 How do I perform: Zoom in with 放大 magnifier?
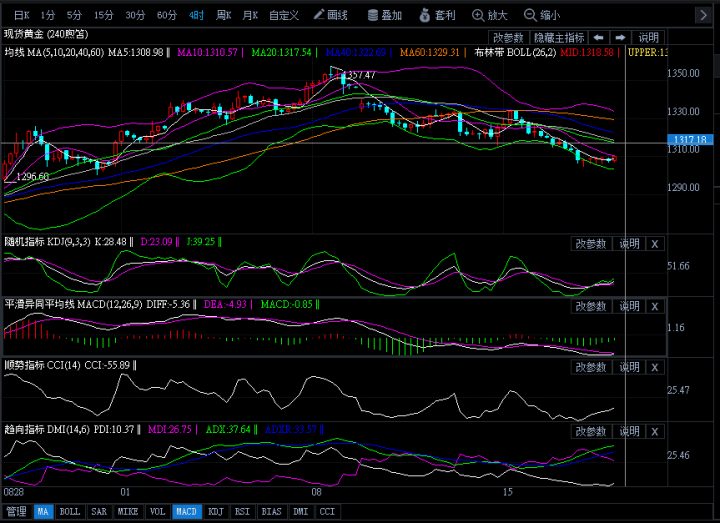pos(490,15)
